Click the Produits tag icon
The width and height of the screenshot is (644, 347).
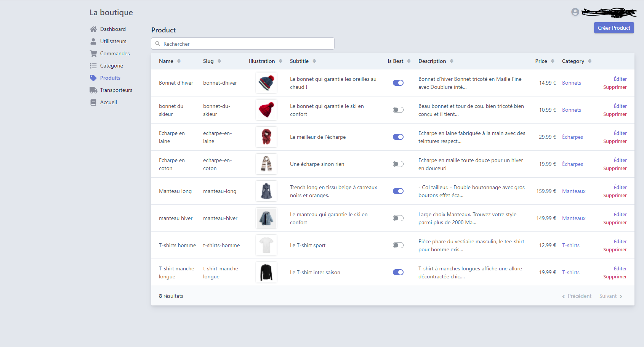click(x=93, y=78)
